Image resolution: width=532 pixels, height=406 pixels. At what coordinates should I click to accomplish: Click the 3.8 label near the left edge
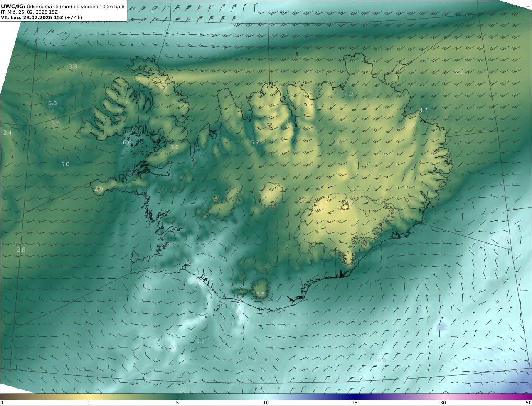[x=21, y=250]
